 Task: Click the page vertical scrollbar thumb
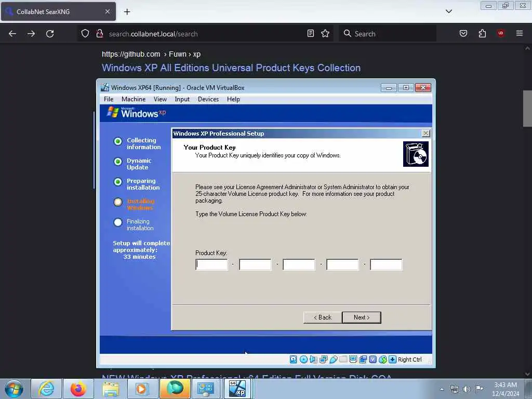[527, 109]
